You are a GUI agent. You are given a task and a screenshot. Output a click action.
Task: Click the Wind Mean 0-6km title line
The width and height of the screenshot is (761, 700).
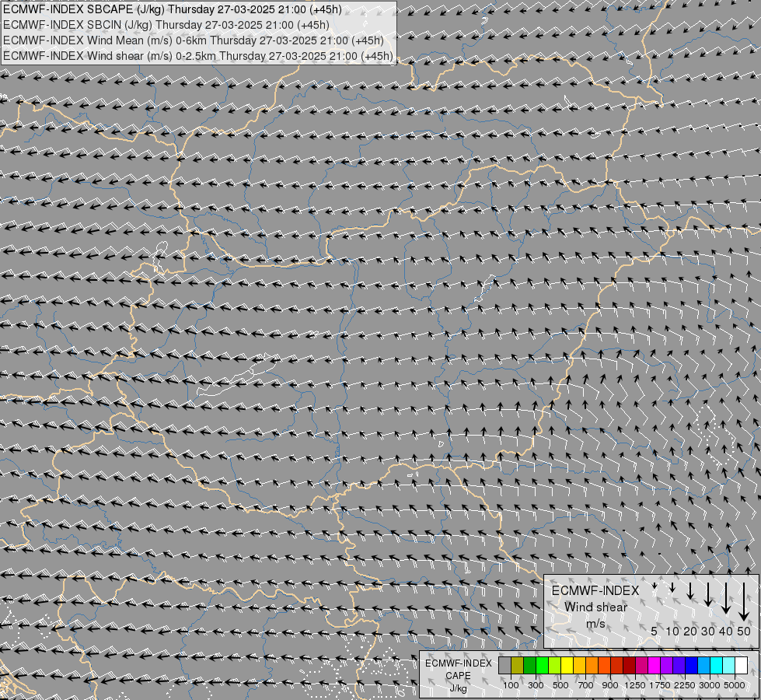193,40
